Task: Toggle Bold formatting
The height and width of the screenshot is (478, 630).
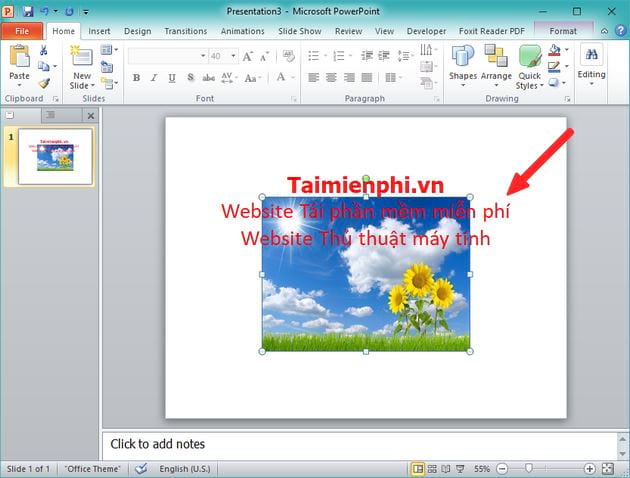Action: [136, 78]
